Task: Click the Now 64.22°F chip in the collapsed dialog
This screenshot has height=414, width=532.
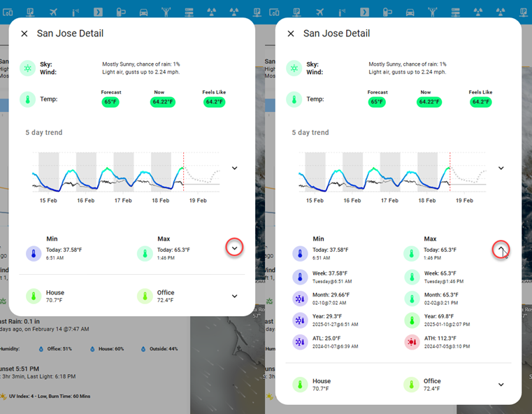Action: (x=162, y=102)
